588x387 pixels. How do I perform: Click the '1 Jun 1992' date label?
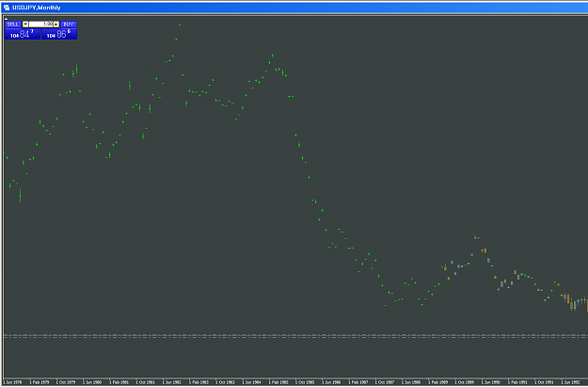click(571, 382)
